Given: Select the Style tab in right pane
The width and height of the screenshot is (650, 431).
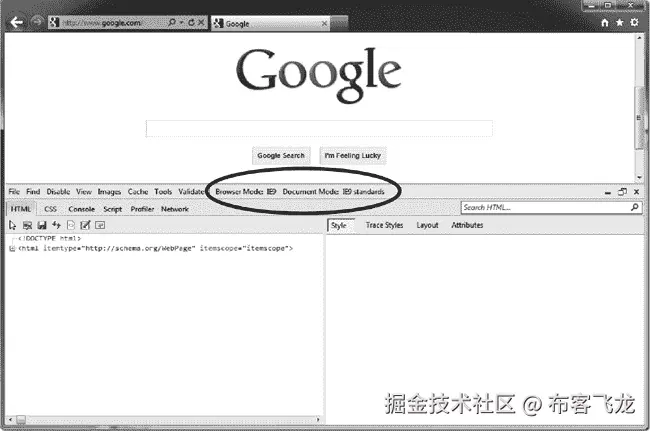Looking at the screenshot, I should (x=341, y=225).
